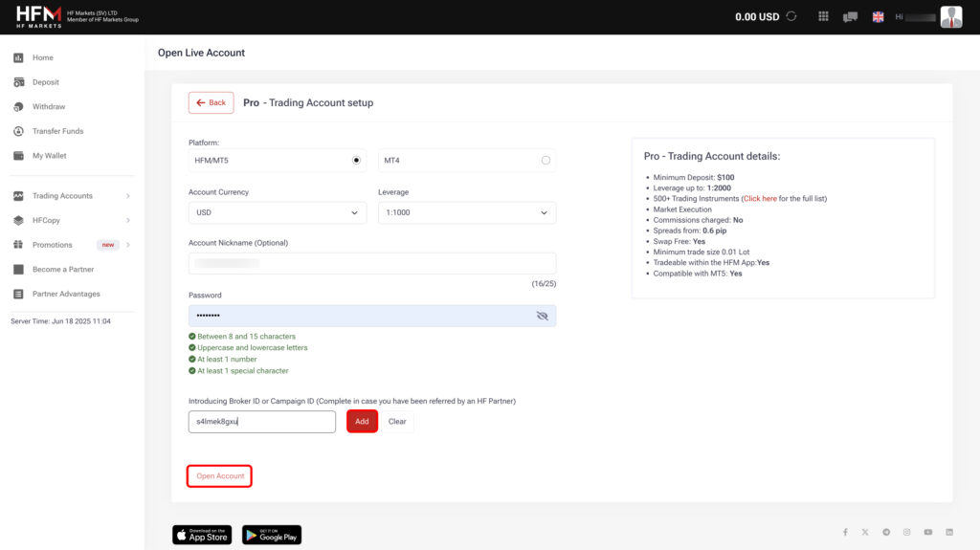Toggle password visibility eye icon
The image size is (980, 550).
pyautogui.click(x=542, y=316)
